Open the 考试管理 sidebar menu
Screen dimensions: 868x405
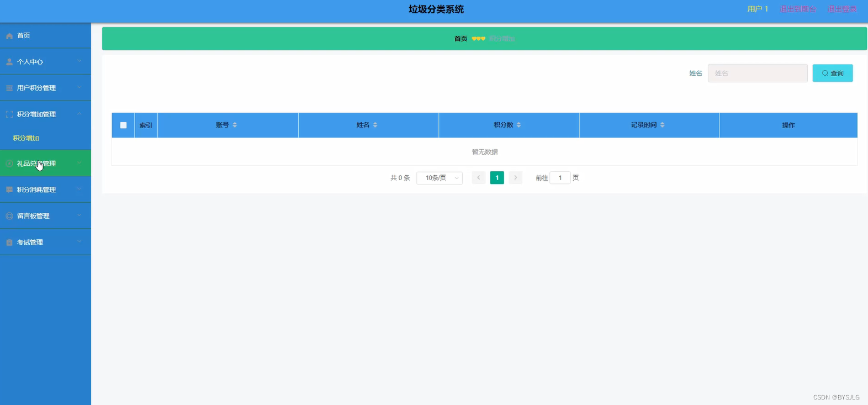(45, 242)
